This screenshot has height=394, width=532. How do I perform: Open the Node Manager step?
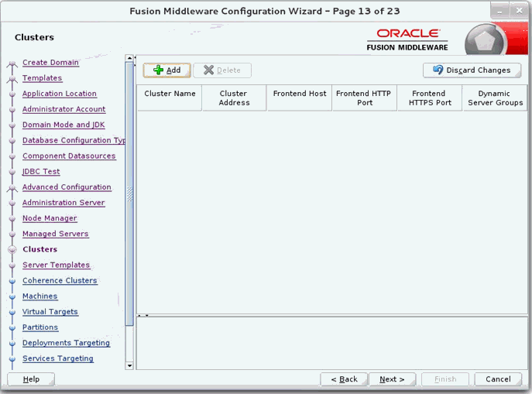50,218
